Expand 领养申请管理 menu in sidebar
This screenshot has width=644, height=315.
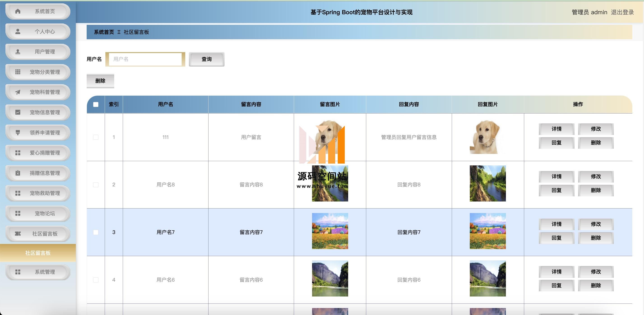tap(38, 132)
